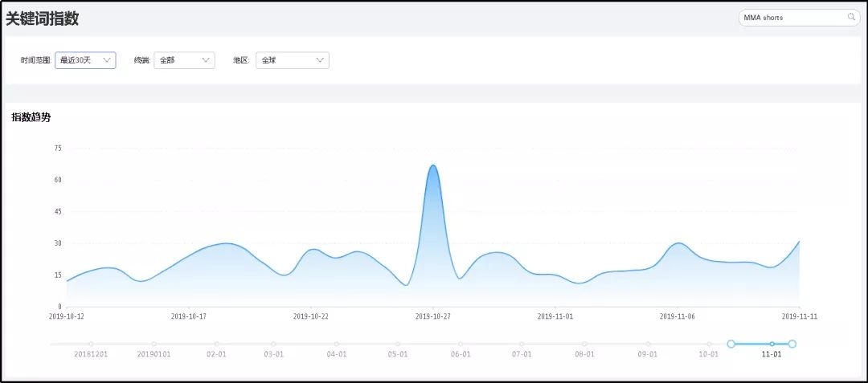
Task: Click the right range slider handle
Action: (x=792, y=344)
